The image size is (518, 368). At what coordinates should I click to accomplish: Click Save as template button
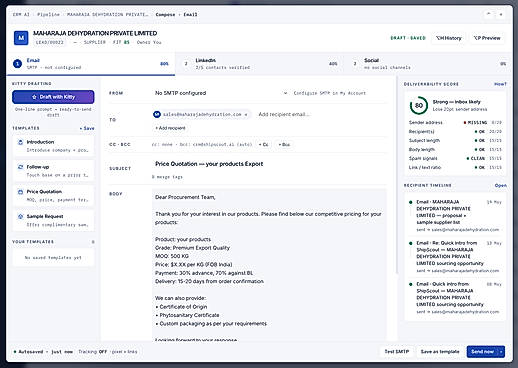(x=440, y=352)
